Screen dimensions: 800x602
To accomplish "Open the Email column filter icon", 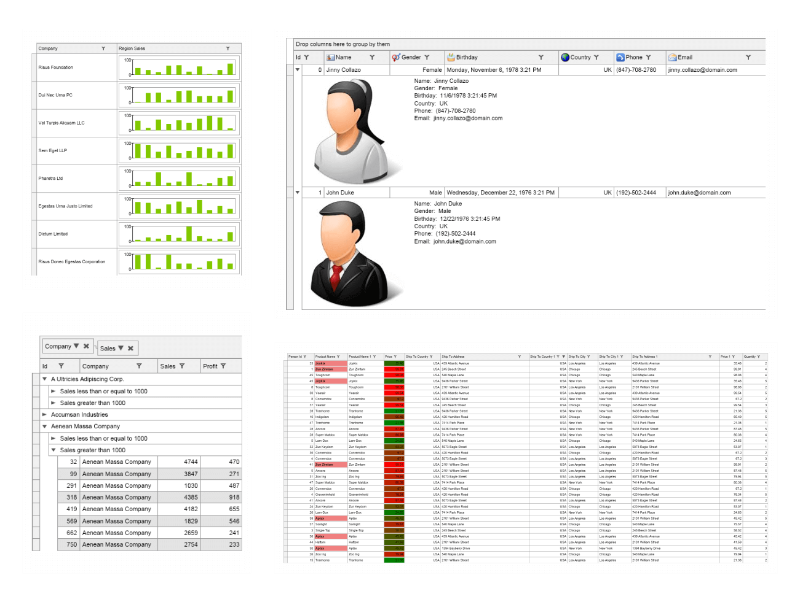I will pos(748,58).
